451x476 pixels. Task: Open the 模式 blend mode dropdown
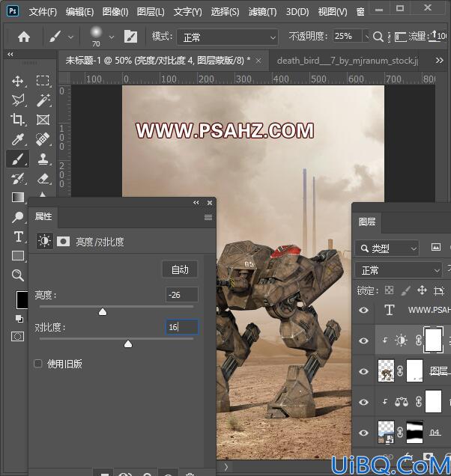coord(227,37)
